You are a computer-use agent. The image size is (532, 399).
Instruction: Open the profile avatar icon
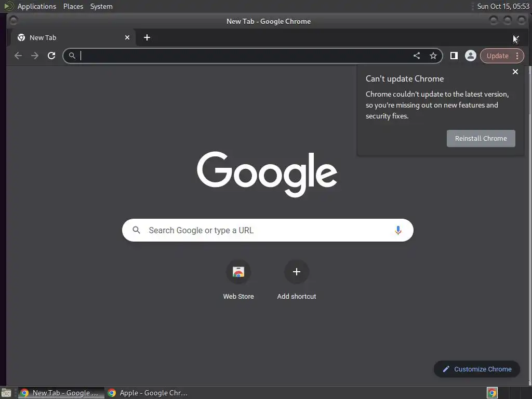point(470,56)
